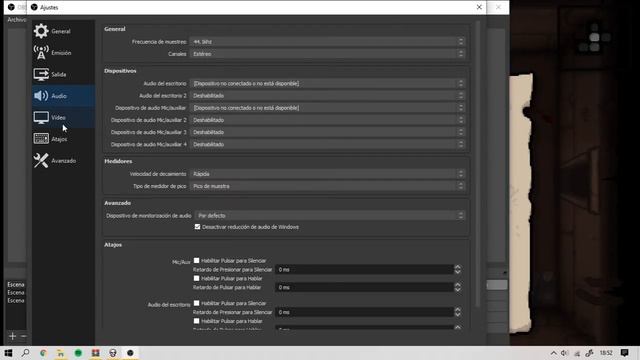This screenshot has height=360, width=640.
Task: Go to the Salida settings tab label
Action: point(59,75)
